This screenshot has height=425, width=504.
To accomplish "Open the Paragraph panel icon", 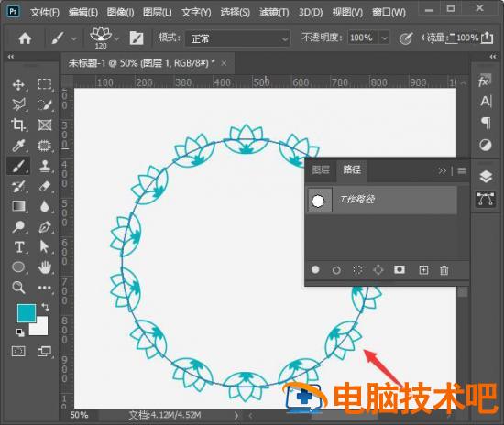I will tap(486, 123).
